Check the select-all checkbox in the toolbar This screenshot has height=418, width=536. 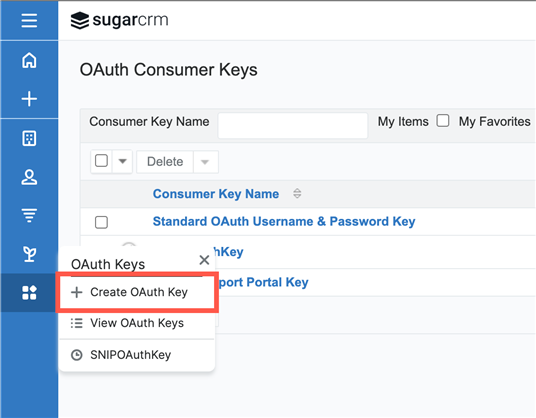[x=101, y=161]
